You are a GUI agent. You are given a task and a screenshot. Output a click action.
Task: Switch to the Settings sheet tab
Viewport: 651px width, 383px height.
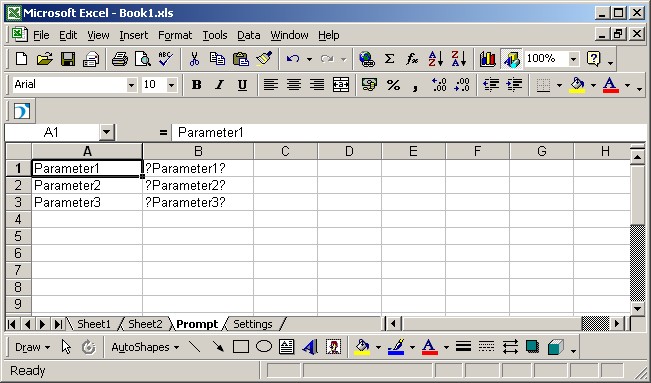pyautogui.click(x=252, y=324)
